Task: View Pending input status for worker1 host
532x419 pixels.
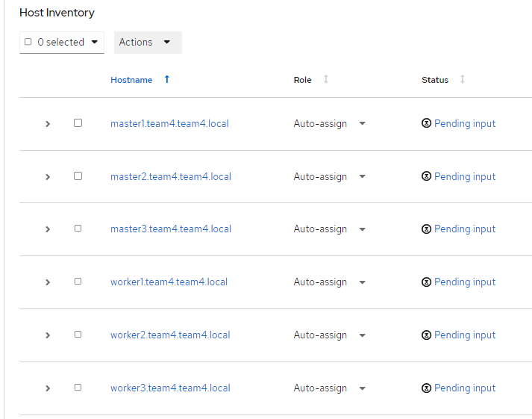Action: (465, 282)
